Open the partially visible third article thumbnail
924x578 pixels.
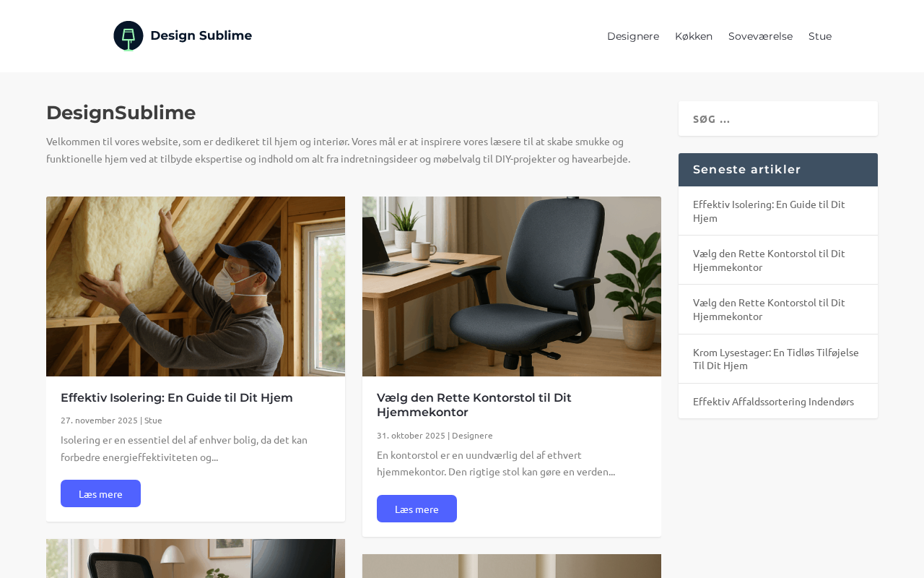click(196, 558)
